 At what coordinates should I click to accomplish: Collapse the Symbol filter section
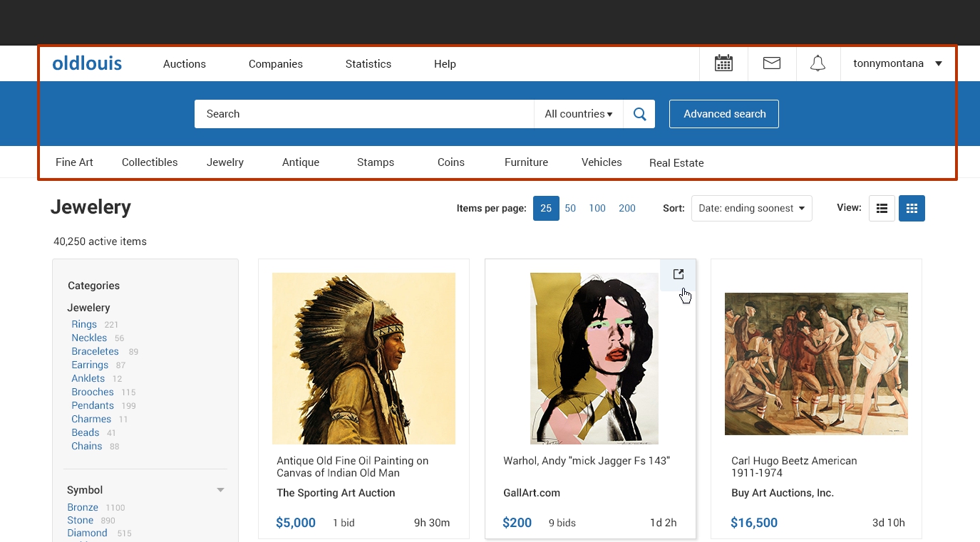coord(220,490)
